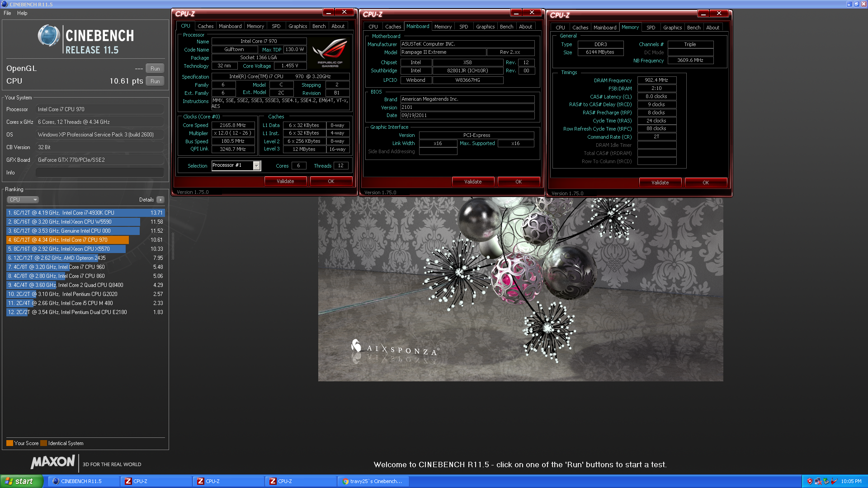The width and height of the screenshot is (868, 488).
Task: Click the Info input field
Action: [x=99, y=173]
